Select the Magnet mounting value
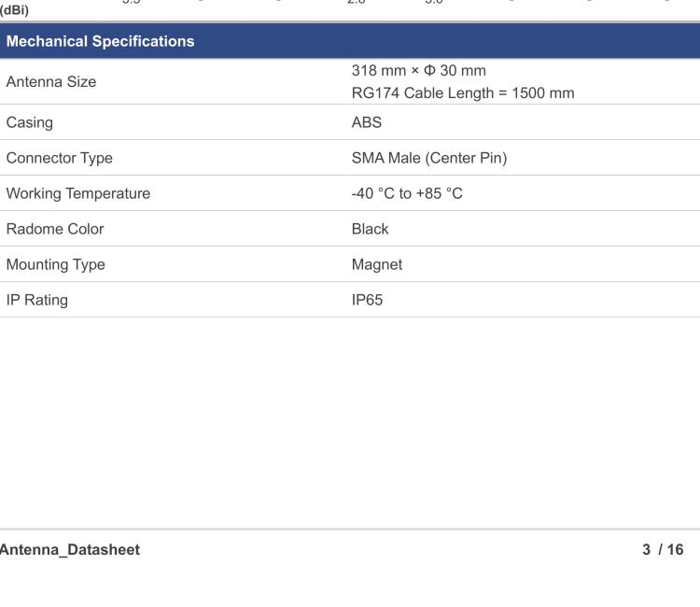Image resolution: width=700 pixels, height=607 pixels. click(377, 264)
